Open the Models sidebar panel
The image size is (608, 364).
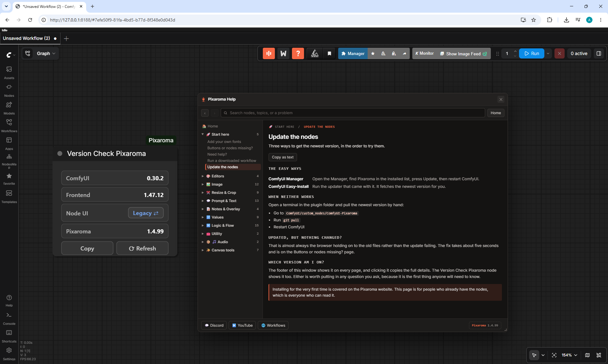pos(9,108)
